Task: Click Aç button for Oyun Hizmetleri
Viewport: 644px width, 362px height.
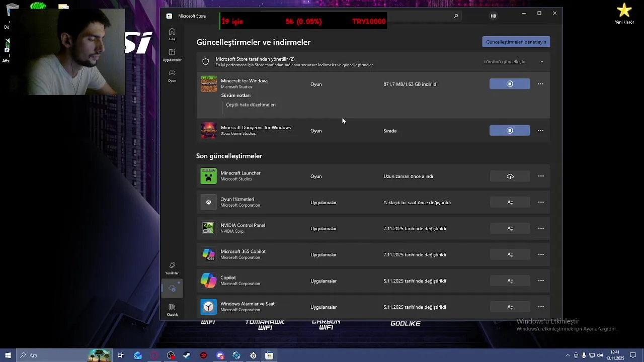Action: click(x=510, y=203)
